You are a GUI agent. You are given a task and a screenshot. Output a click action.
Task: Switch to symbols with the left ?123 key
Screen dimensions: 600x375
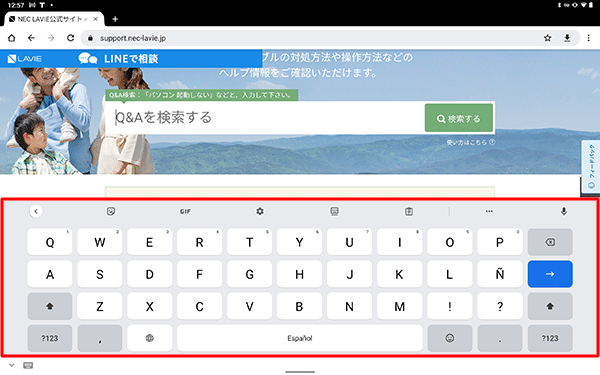50,338
